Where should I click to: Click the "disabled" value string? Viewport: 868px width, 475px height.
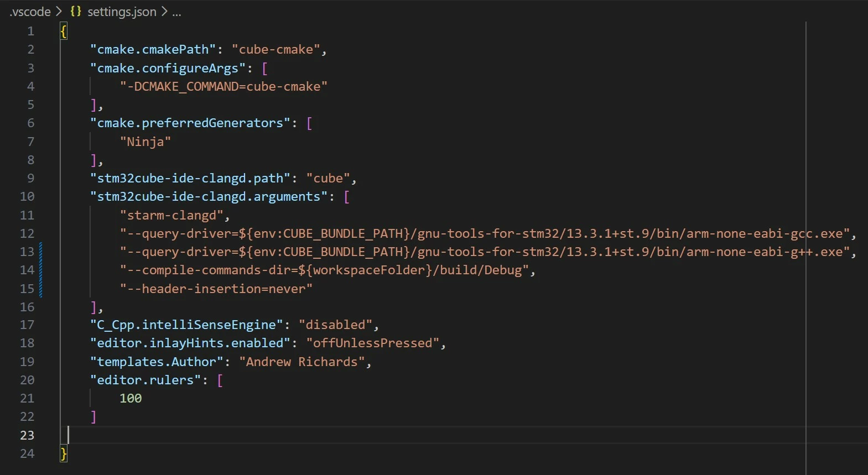[x=335, y=325]
